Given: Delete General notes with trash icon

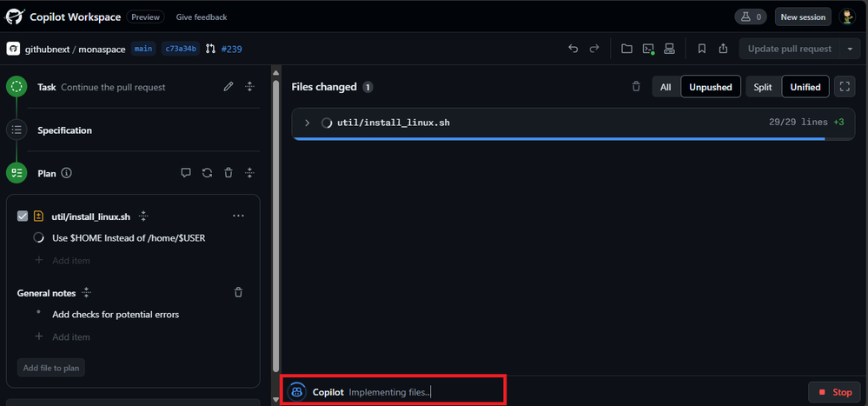Looking at the screenshot, I should (239, 292).
